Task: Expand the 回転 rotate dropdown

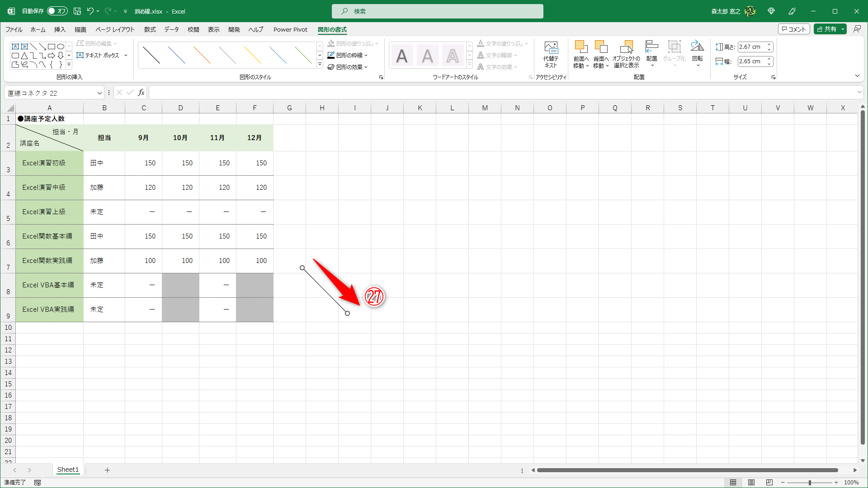Action: pyautogui.click(x=698, y=66)
